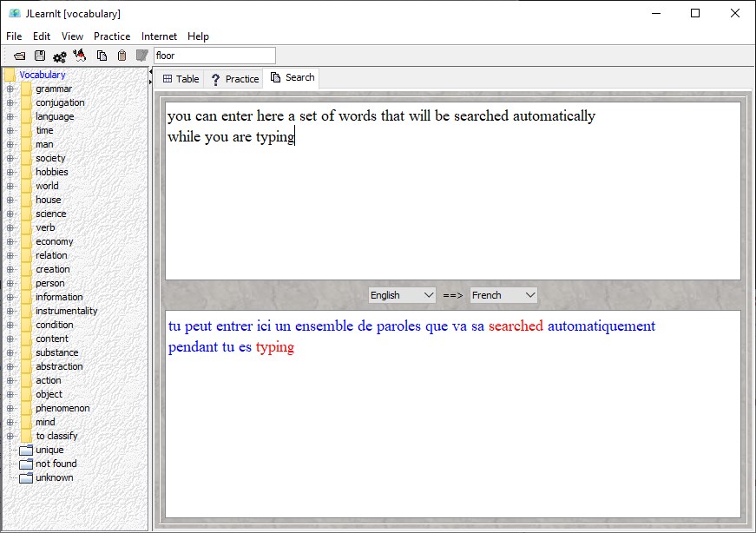The image size is (756, 533).
Task: Select the object category
Action: coord(49,395)
